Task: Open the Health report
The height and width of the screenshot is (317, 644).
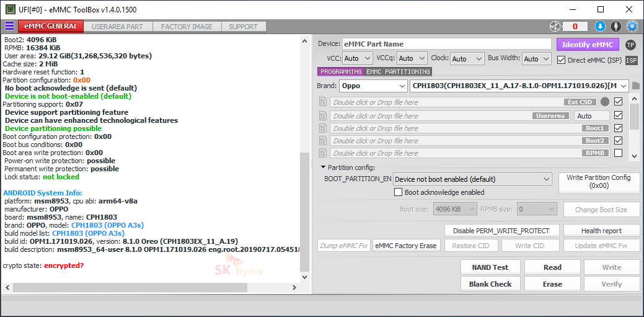Action: (601, 230)
